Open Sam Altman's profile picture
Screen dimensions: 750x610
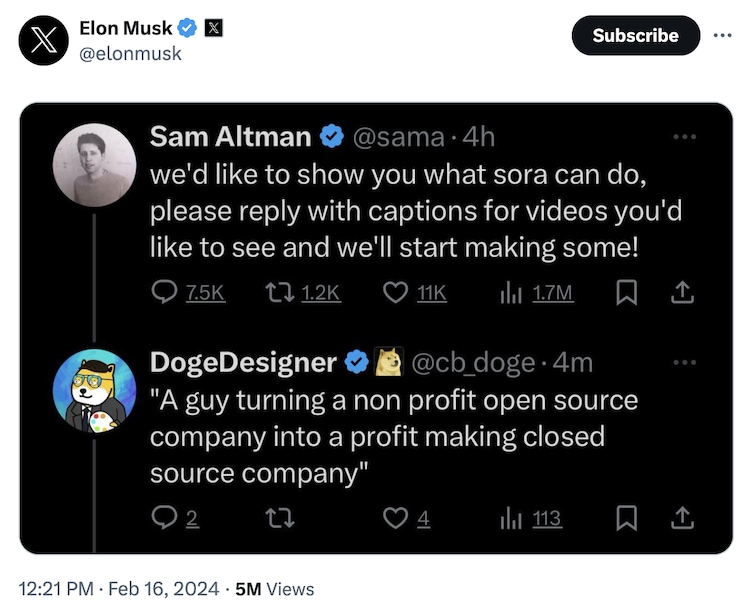[94, 161]
